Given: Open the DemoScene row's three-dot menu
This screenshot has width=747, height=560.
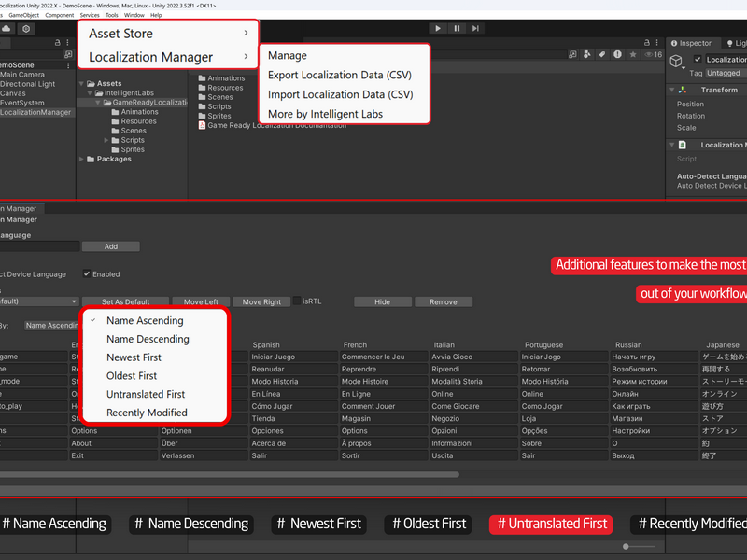Looking at the screenshot, I should point(68,65).
